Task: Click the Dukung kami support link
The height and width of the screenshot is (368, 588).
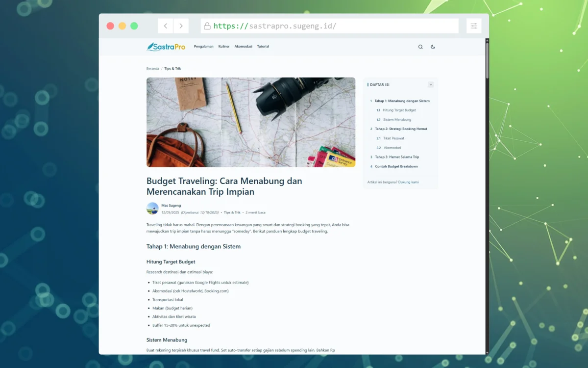Action: click(x=409, y=182)
